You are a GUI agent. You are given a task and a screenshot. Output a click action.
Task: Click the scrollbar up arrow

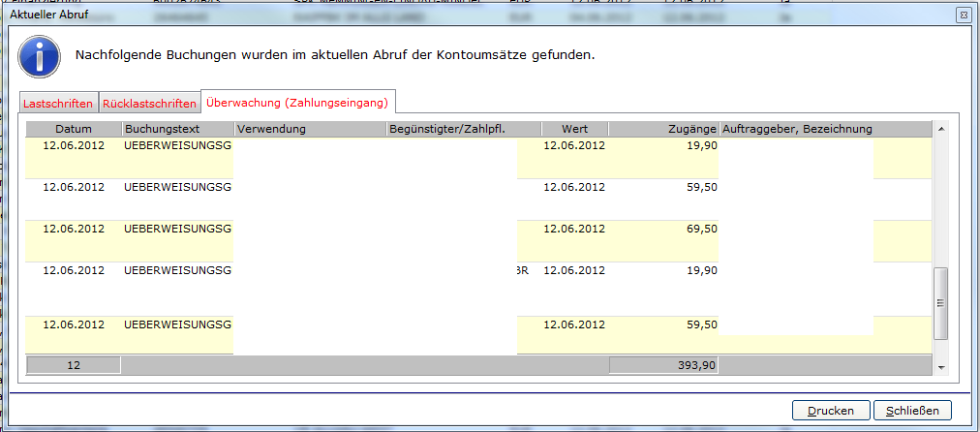(940, 129)
